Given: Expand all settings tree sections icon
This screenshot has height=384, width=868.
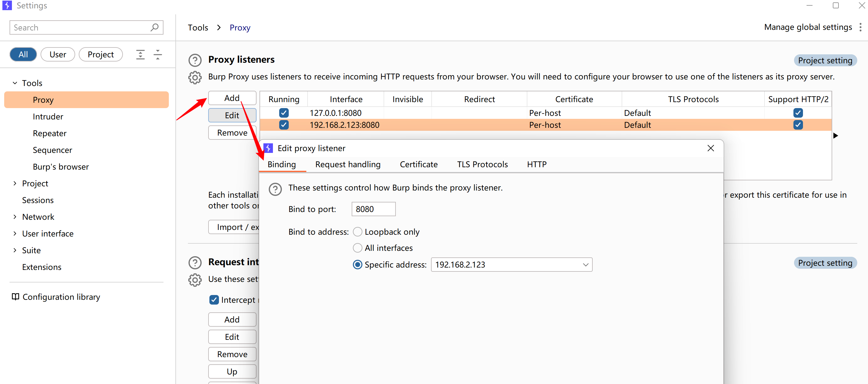Looking at the screenshot, I should 140,55.
